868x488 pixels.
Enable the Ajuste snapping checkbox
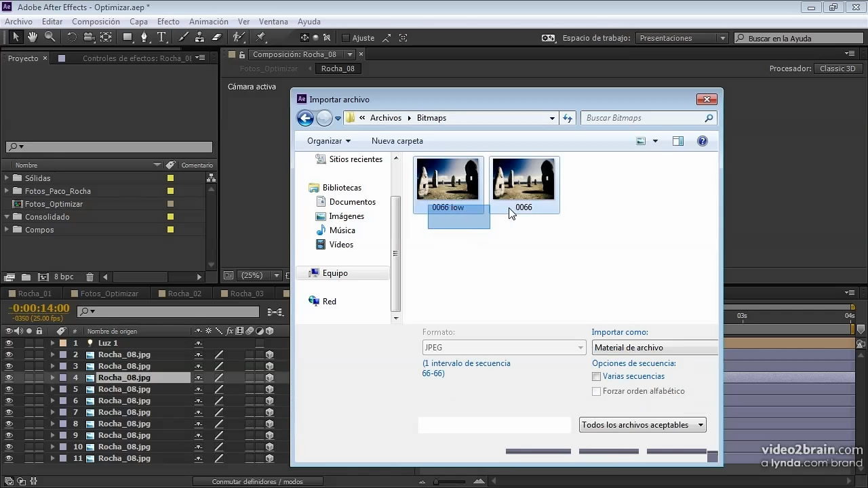[x=346, y=38]
